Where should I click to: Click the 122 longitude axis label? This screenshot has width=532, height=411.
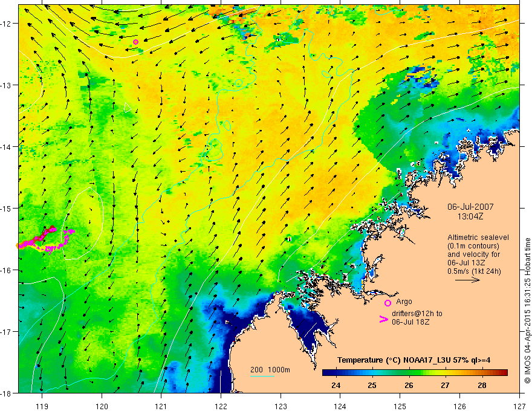coord(221,406)
